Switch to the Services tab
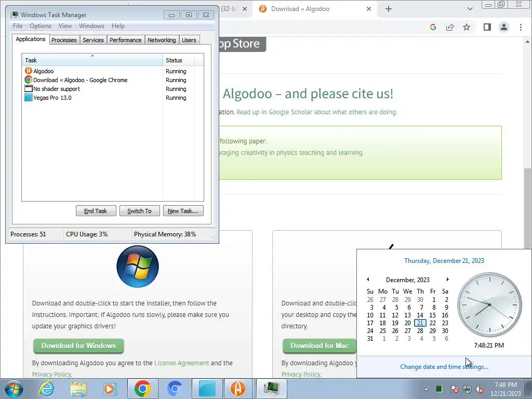This screenshot has width=532, height=399. click(x=93, y=40)
